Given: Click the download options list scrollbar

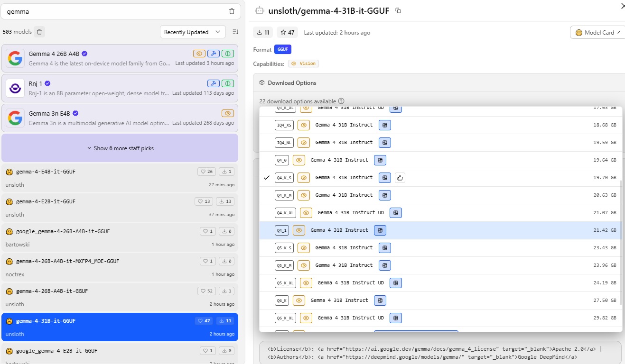Looking at the screenshot, I should coord(621,242).
